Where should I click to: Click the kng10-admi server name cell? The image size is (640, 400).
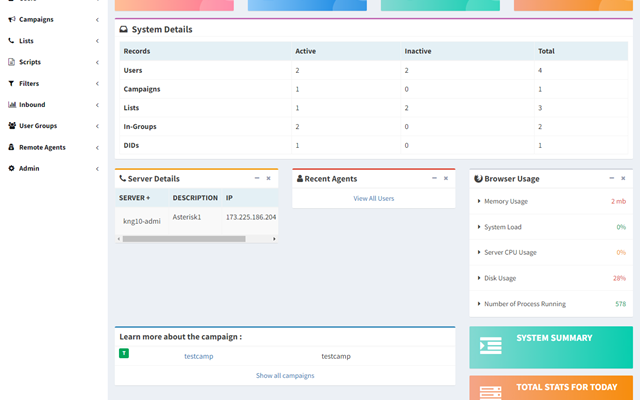pos(142,221)
